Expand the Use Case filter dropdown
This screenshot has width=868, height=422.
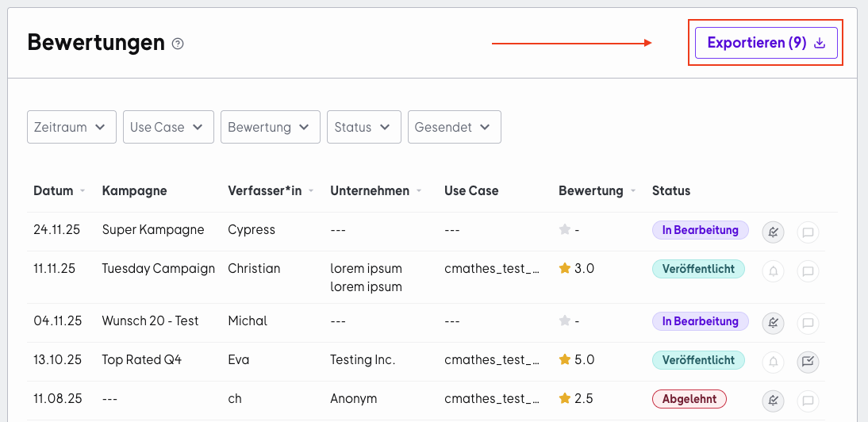[168, 127]
